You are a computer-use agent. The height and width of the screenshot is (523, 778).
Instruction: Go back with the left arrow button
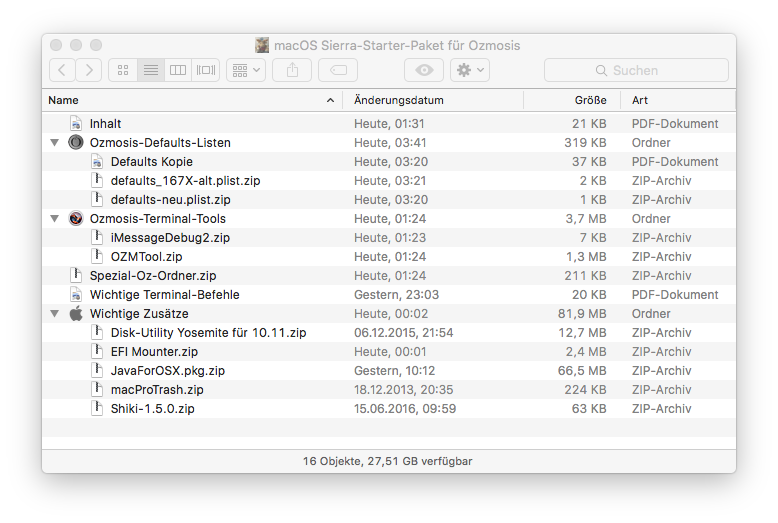(x=63, y=70)
